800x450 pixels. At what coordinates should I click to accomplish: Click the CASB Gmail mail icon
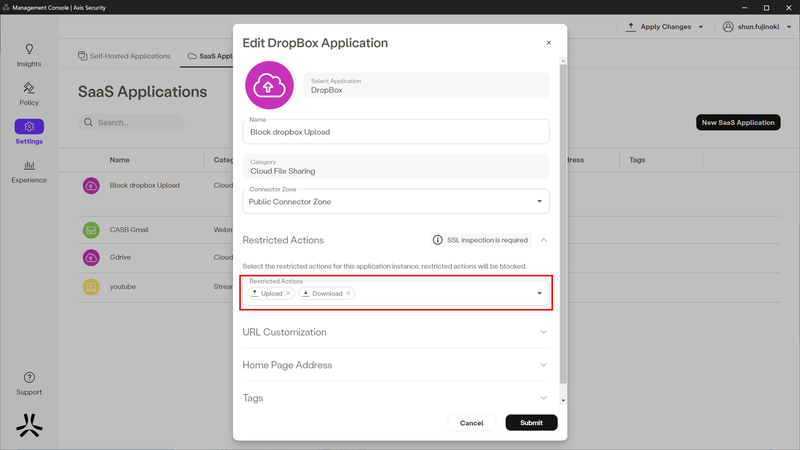[x=91, y=230]
